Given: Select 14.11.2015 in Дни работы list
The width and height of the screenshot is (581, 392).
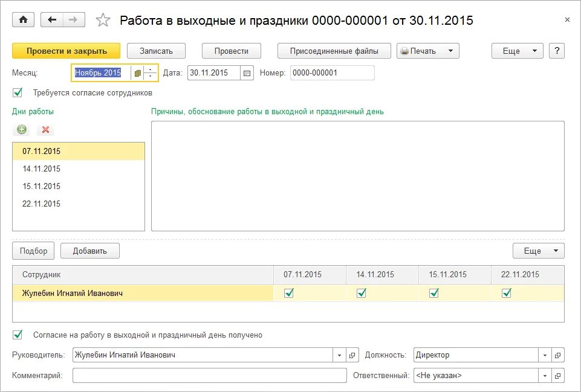Looking at the screenshot, I should [79, 169].
